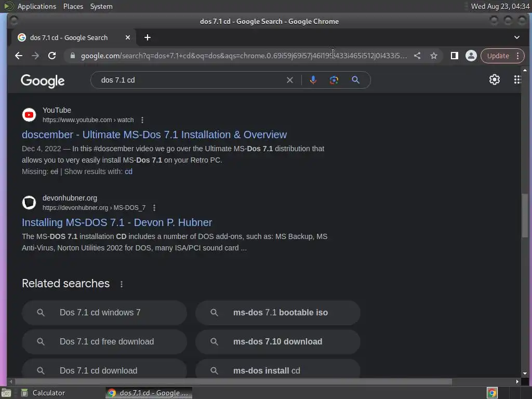
Task: Click the horizontal scrollbar thumb
Action: click(233, 382)
